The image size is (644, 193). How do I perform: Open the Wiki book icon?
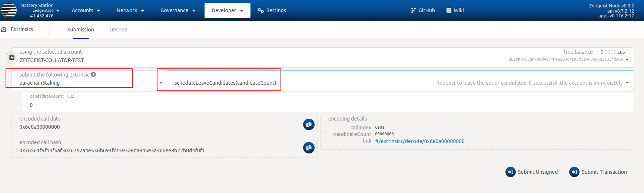click(449, 10)
